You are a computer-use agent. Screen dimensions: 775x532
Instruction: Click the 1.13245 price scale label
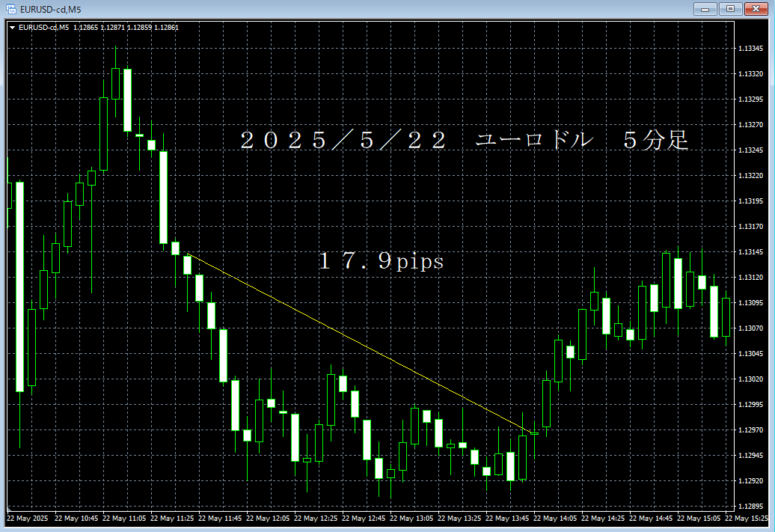[x=750, y=150]
